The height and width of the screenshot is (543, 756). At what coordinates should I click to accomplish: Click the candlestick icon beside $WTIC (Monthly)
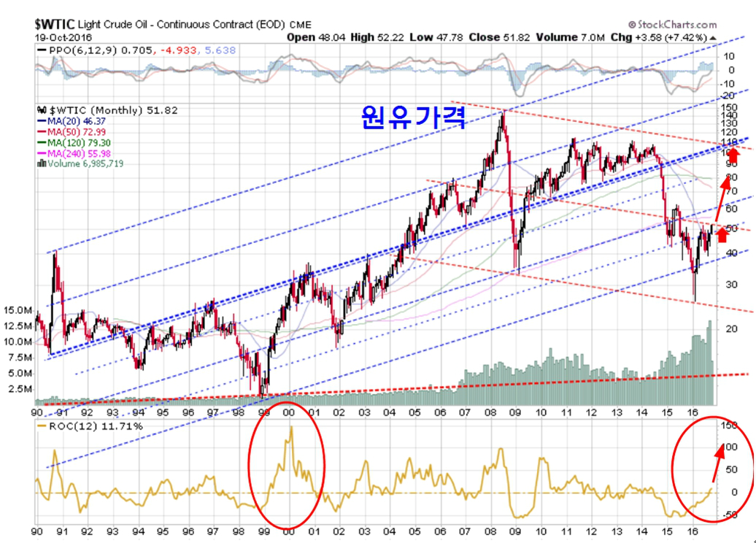[x=42, y=111]
